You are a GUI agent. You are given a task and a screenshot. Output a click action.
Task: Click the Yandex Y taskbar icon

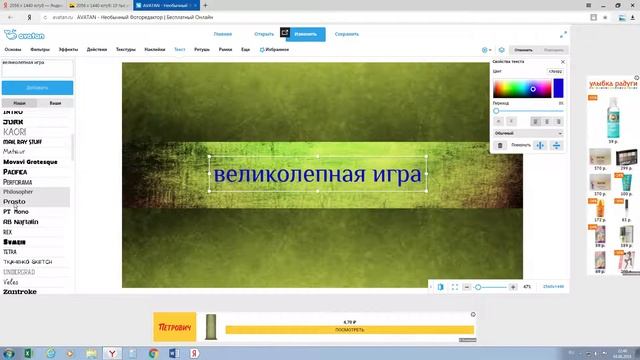(112, 353)
